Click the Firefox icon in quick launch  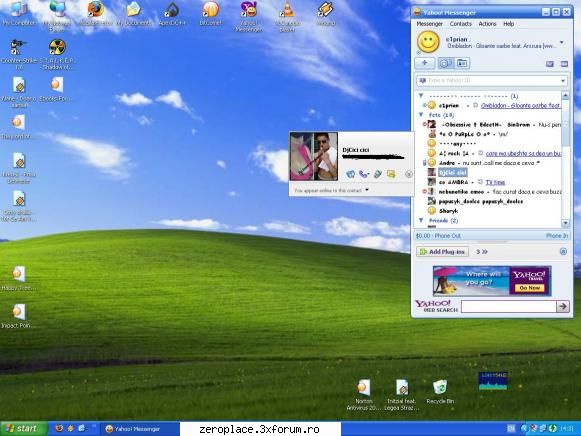(59, 429)
